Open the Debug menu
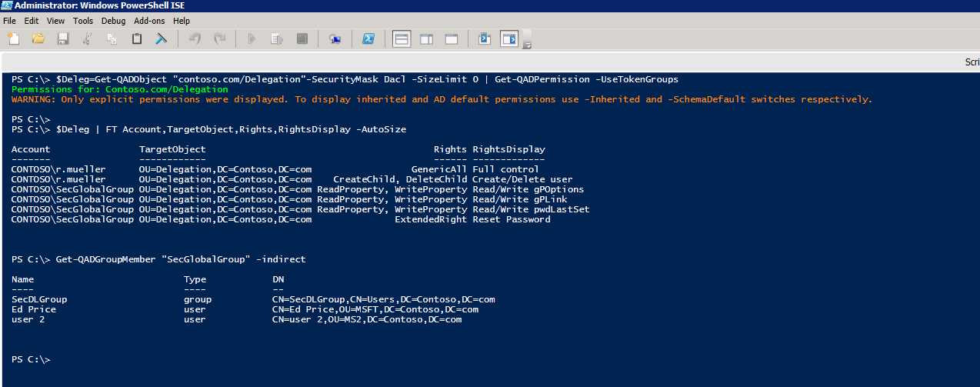980x387 pixels. tap(113, 21)
